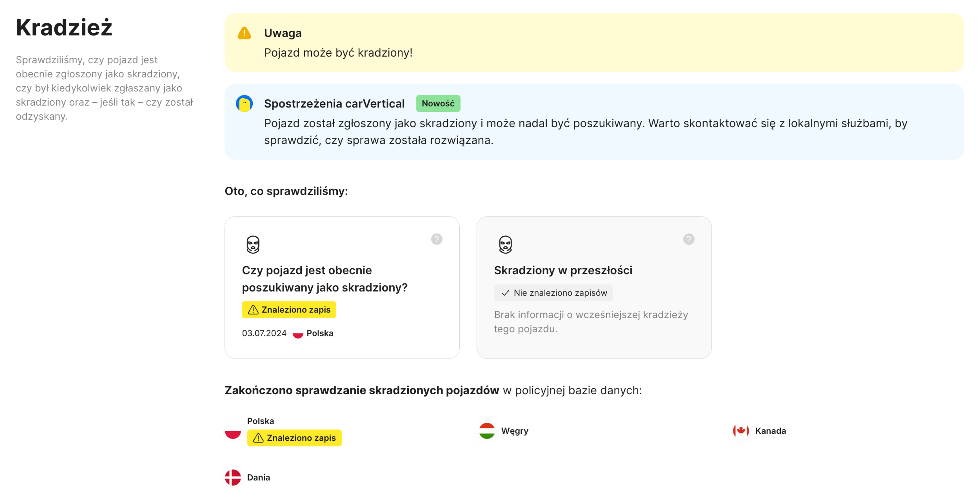
Task: Click the warning triangle inside card's Znaleziono zapis badge
Action: click(x=253, y=310)
